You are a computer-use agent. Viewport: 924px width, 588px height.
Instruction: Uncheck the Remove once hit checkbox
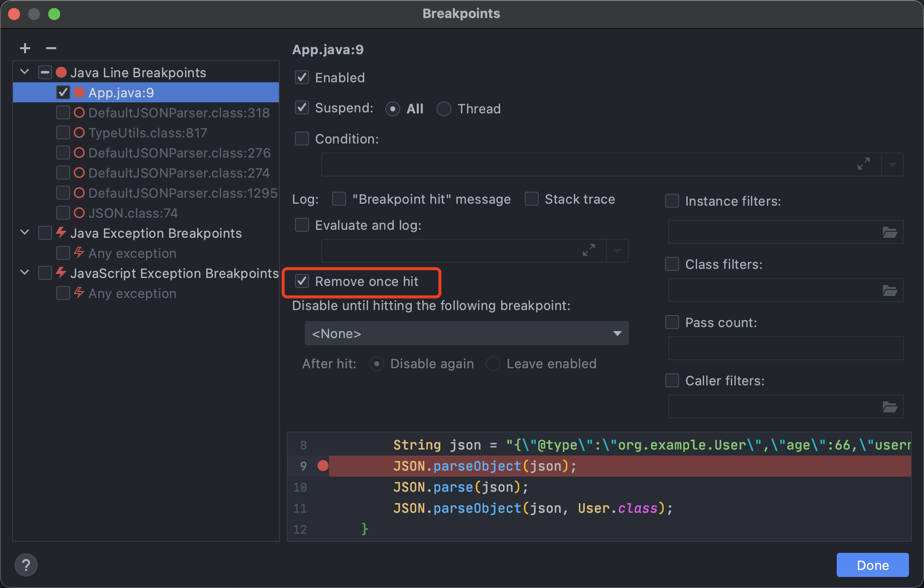tap(302, 281)
